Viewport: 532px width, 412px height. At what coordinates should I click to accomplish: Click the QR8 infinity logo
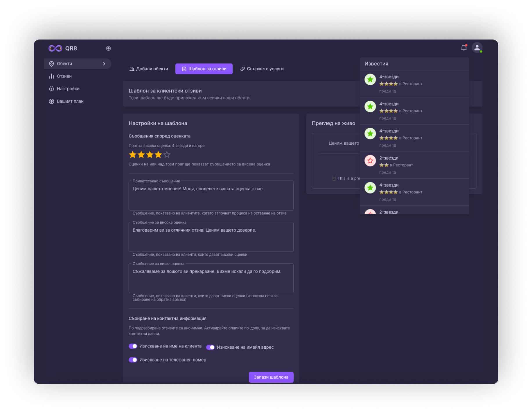pos(56,48)
